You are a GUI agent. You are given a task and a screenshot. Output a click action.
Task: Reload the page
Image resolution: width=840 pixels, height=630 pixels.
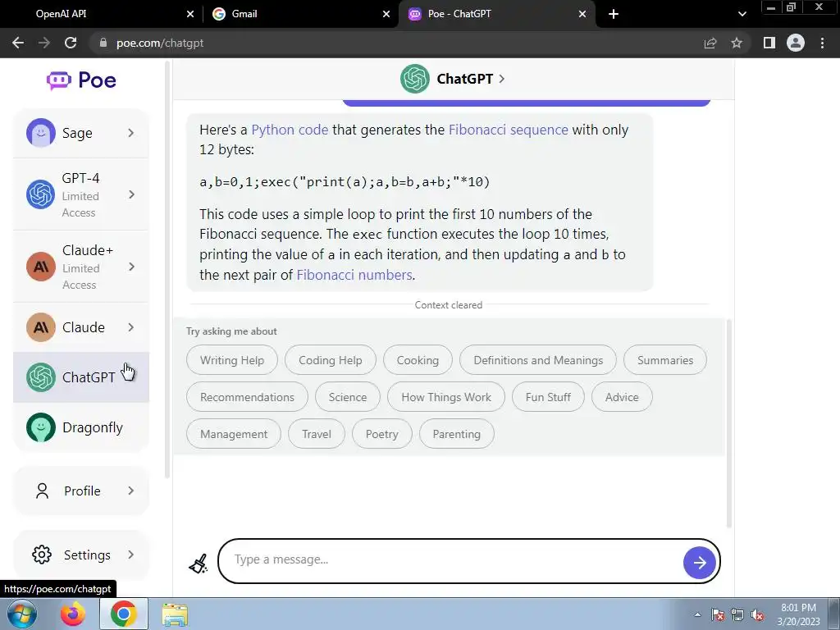pos(71,43)
